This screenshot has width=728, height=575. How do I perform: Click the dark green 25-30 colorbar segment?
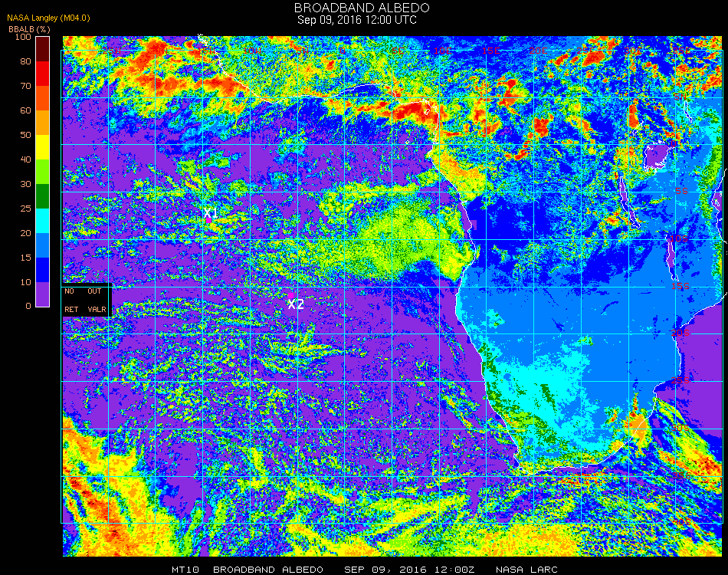(42, 196)
